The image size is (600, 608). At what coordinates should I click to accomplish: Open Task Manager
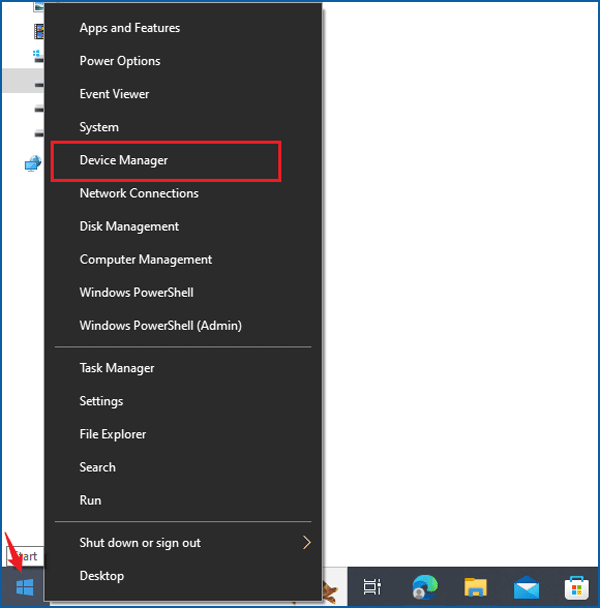(183, 368)
